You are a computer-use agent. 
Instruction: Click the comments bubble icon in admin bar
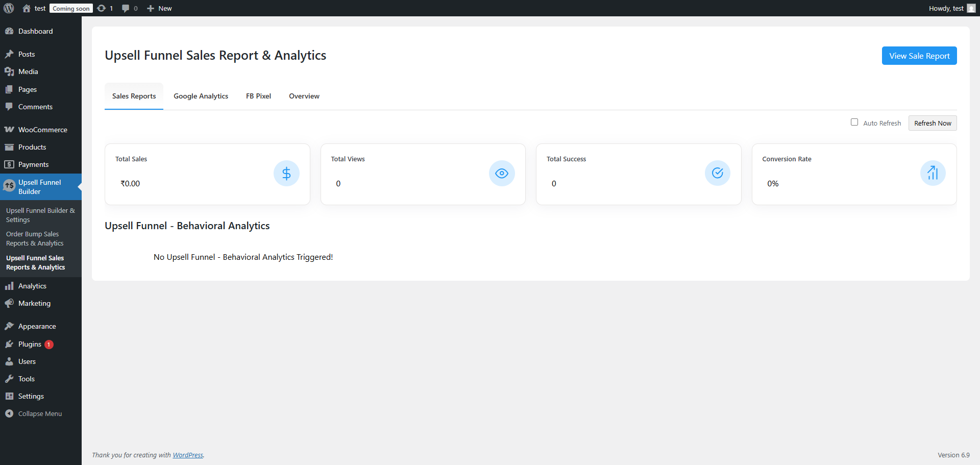click(126, 8)
